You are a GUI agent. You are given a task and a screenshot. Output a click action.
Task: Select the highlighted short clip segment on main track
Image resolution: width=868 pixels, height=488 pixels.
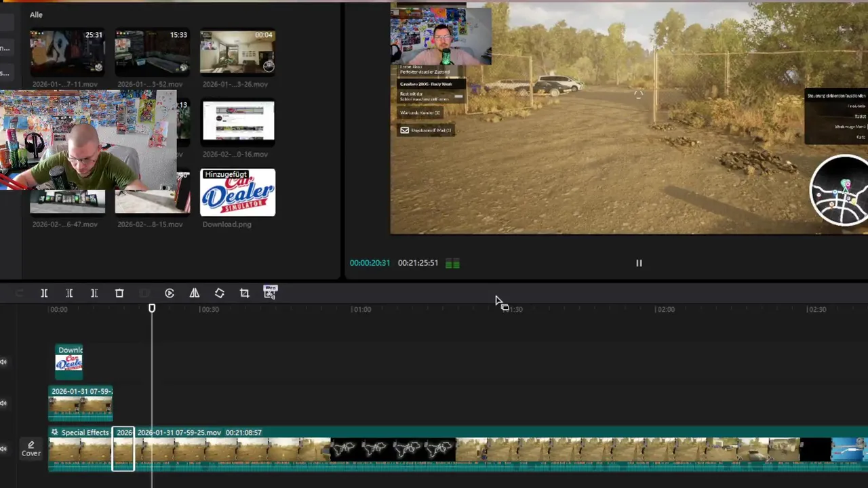123,449
